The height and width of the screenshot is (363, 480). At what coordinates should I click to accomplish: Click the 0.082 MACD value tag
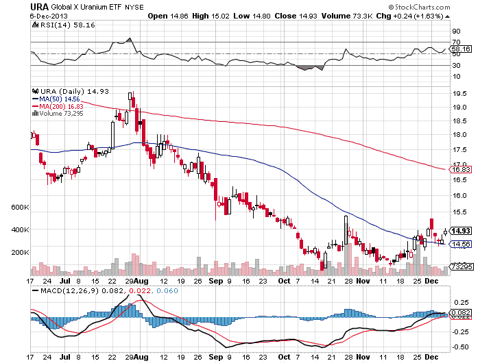[461, 313]
